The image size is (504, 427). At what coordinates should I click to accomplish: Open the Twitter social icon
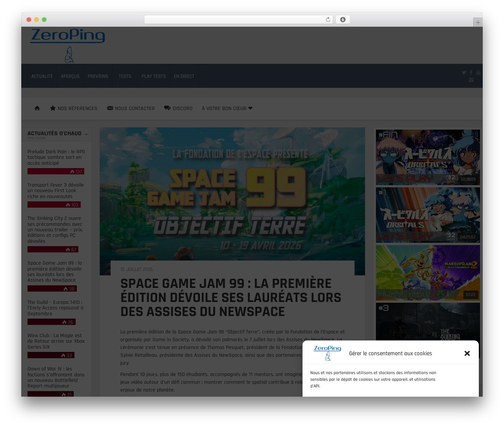point(464,72)
